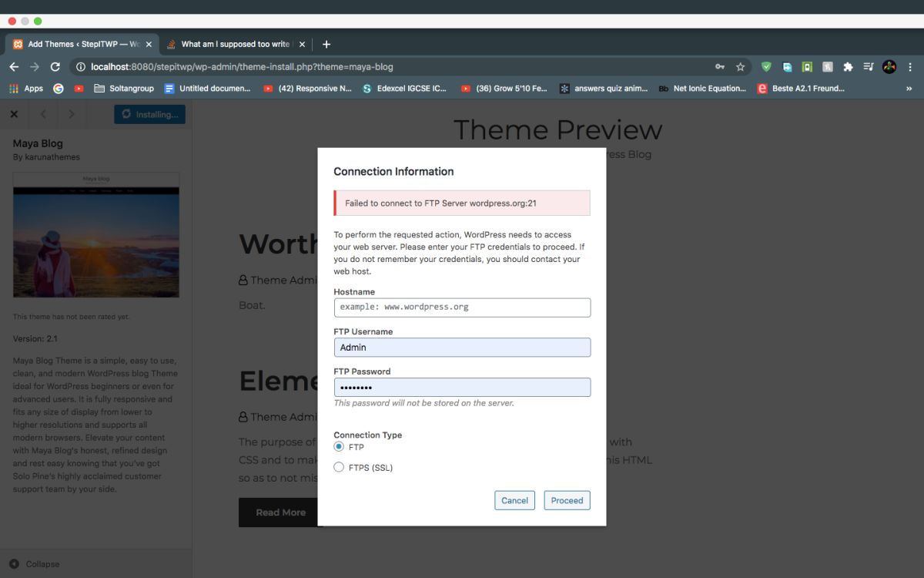Screen dimensions: 924x578
Task: Open '(42) Responsive N...' YouTube bookmark
Action: (307, 89)
